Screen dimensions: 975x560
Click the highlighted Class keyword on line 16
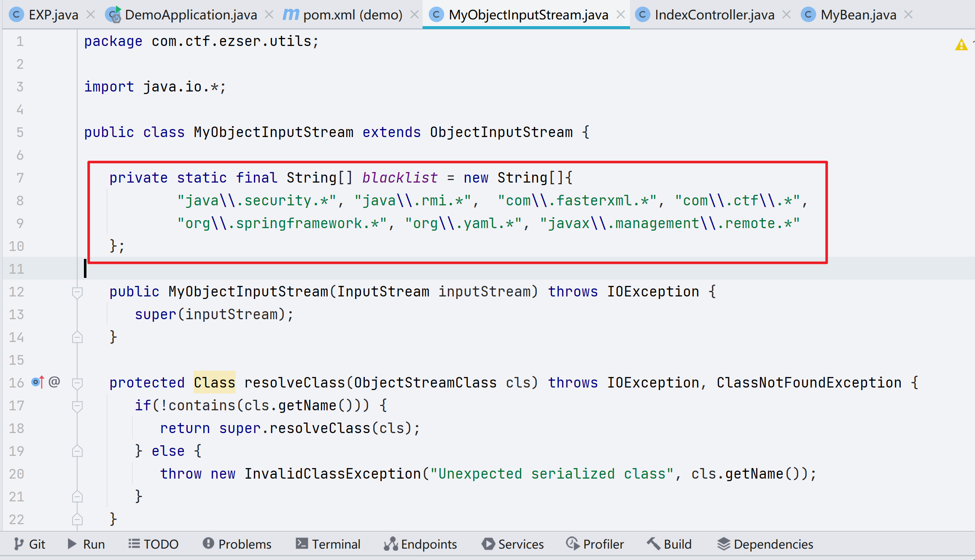click(x=214, y=382)
